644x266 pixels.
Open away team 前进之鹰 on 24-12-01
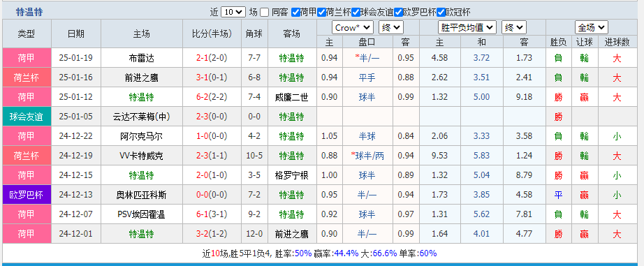[291, 234]
